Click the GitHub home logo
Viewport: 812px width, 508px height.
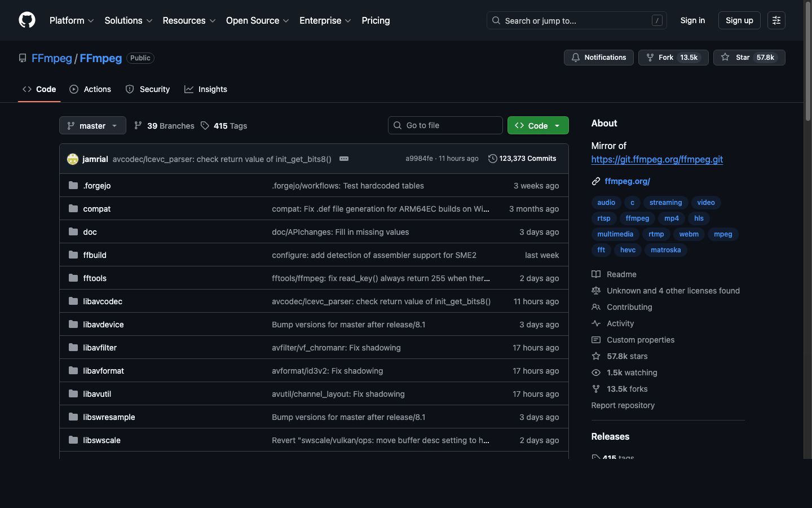[x=27, y=20]
